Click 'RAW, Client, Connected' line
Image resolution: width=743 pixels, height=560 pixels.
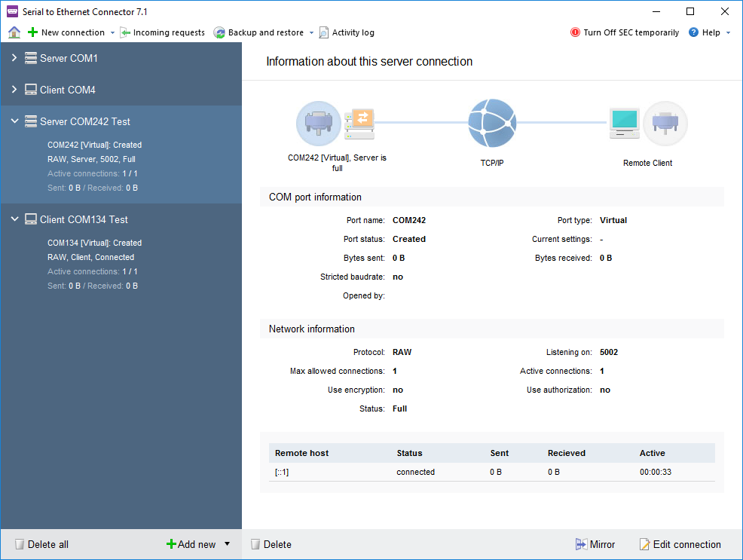pyautogui.click(x=90, y=257)
